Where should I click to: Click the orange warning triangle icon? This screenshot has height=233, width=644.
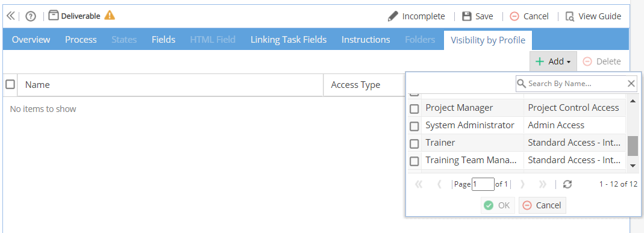coord(110,16)
